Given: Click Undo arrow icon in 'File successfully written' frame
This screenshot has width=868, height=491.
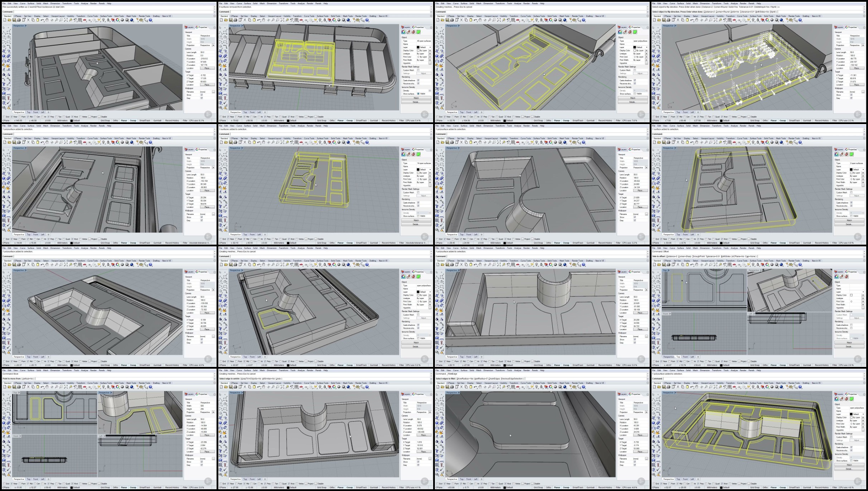Looking at the screenshot, I should (x=42, y=20).
